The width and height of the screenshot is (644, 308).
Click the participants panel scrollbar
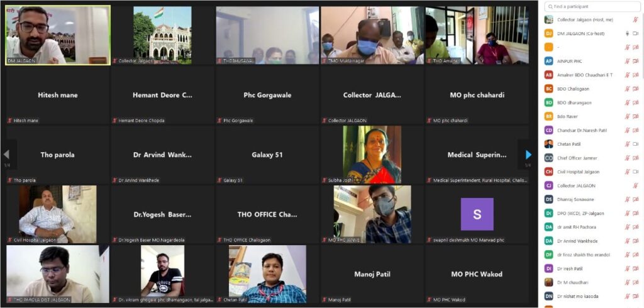[x=642, y=45]
